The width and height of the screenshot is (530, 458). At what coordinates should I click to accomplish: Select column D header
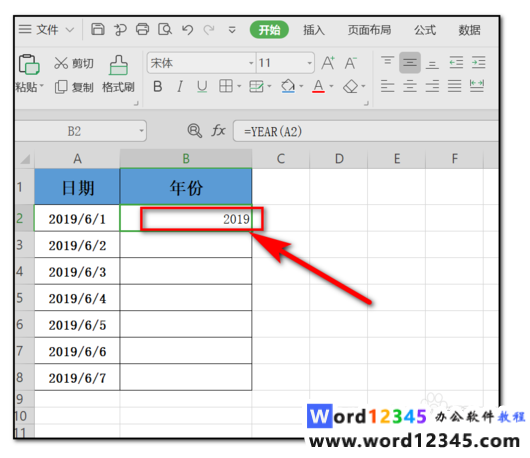pos(339,159)
